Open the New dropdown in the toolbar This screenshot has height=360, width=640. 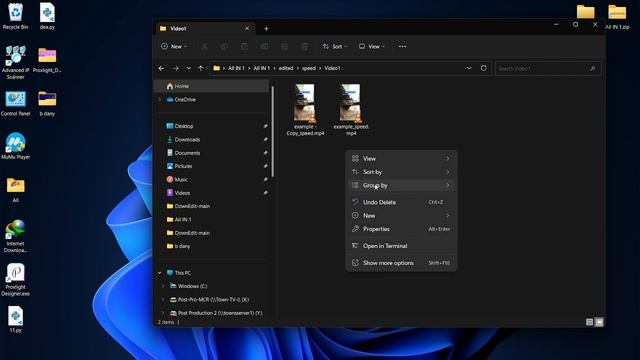point(174,47)
